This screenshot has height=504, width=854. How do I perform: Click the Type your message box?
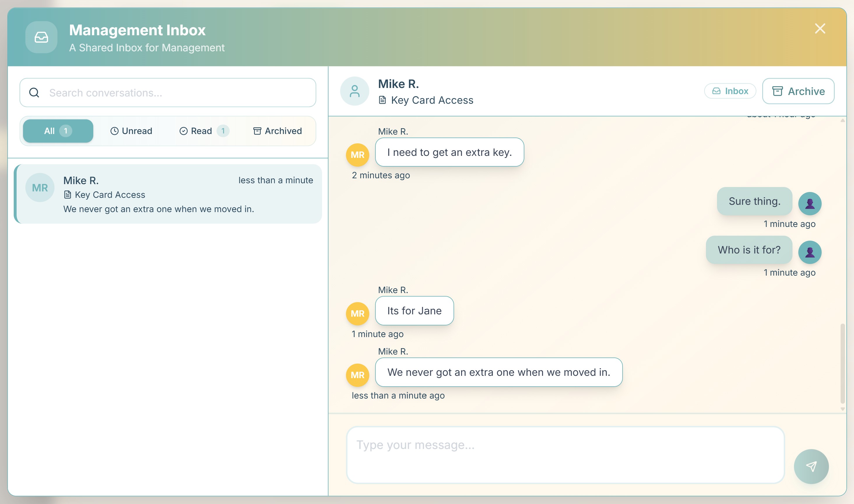click(565, 454)
